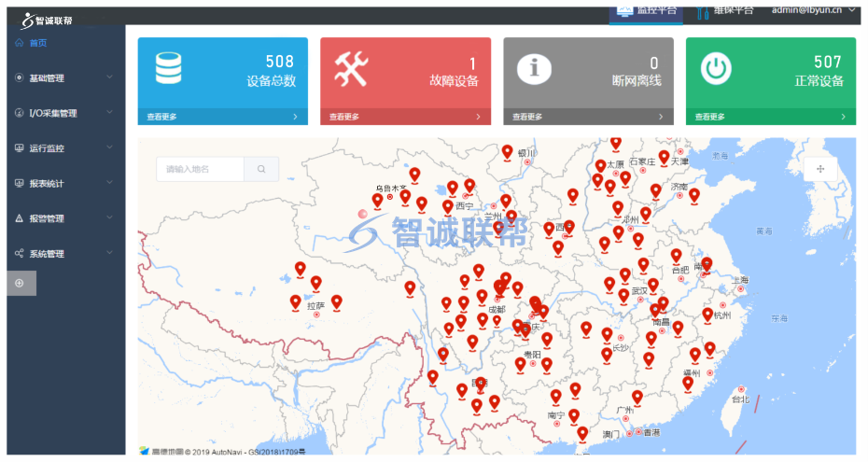Click the map pan control icon
The height and width of the screenshot is (462, 868).
click(x=820, y=169)
